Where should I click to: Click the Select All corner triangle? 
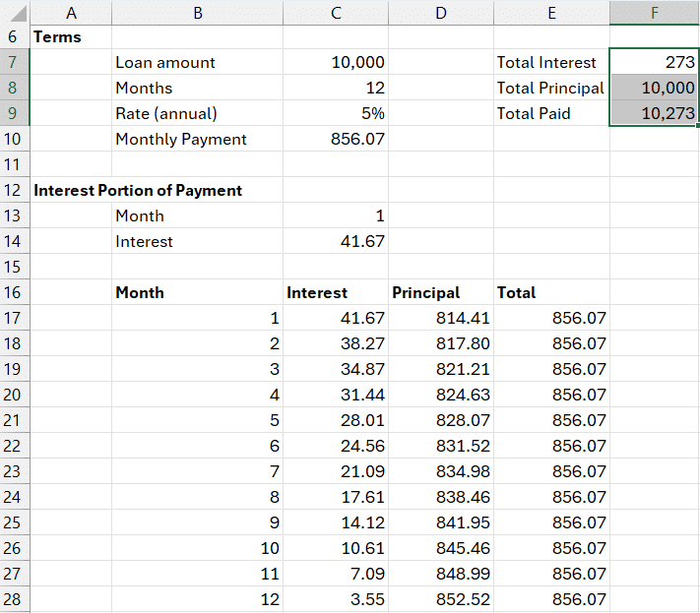16,12
